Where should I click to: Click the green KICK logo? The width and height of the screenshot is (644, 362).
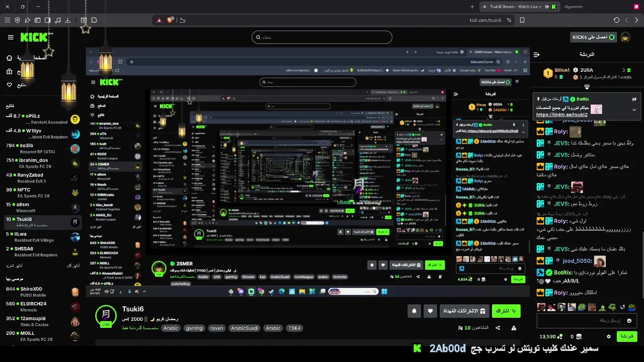click(34, 37)
